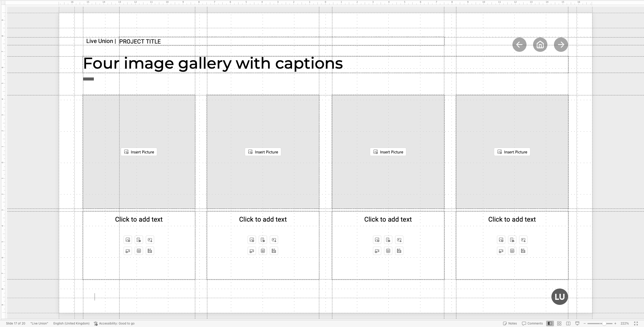Select the Insert Chart icon under fourth caption
644x327 pixels.
523,251
